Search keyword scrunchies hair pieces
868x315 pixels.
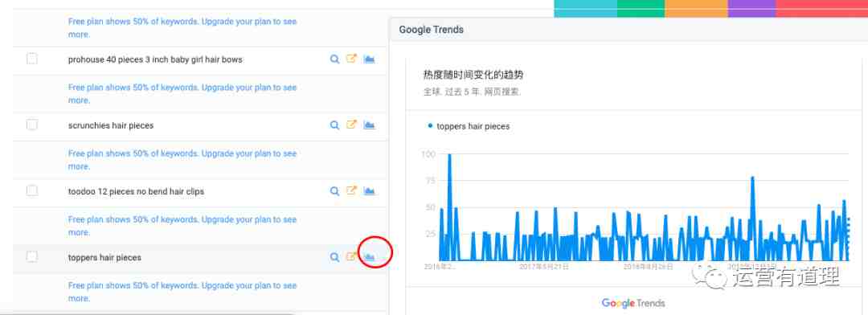pos(334,125)
